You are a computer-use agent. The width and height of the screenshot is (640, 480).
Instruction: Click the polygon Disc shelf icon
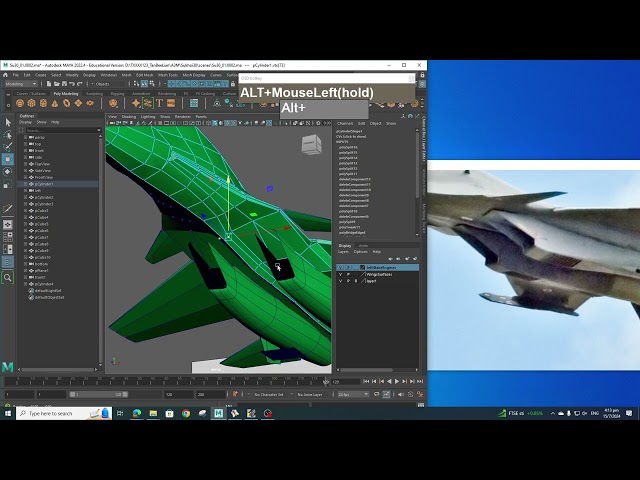(90, 103)
